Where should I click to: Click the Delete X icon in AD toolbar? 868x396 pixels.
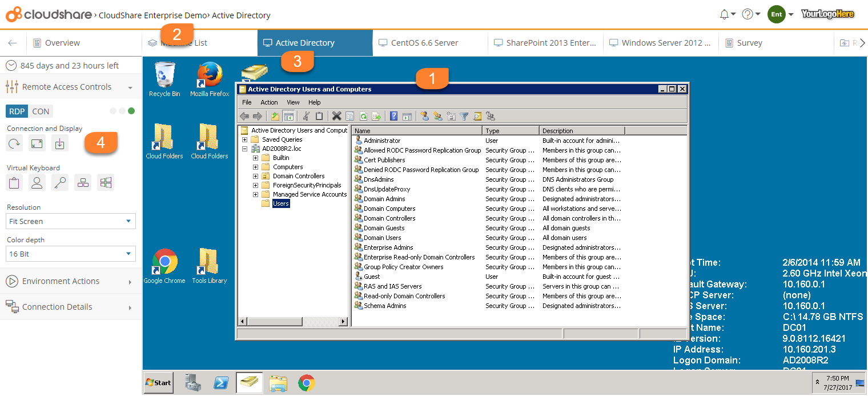coord(337,116)
